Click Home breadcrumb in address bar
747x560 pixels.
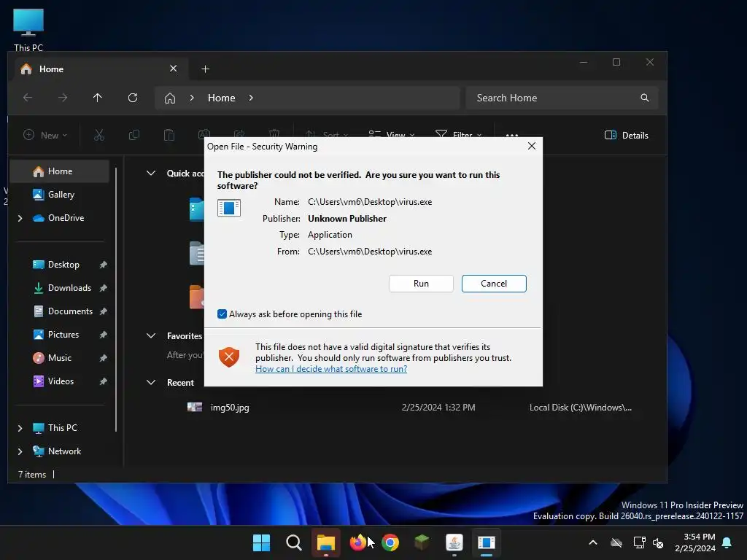(x=222, y=98)
